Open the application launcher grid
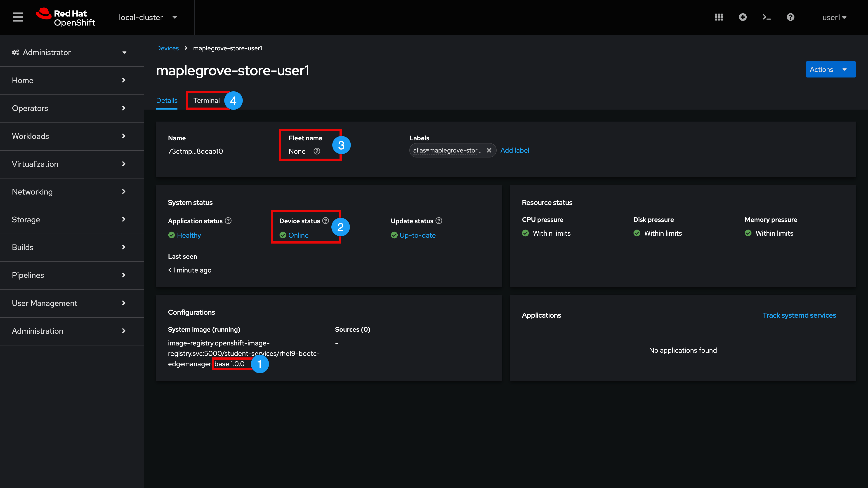868x488 pixels. coord(719,17)
